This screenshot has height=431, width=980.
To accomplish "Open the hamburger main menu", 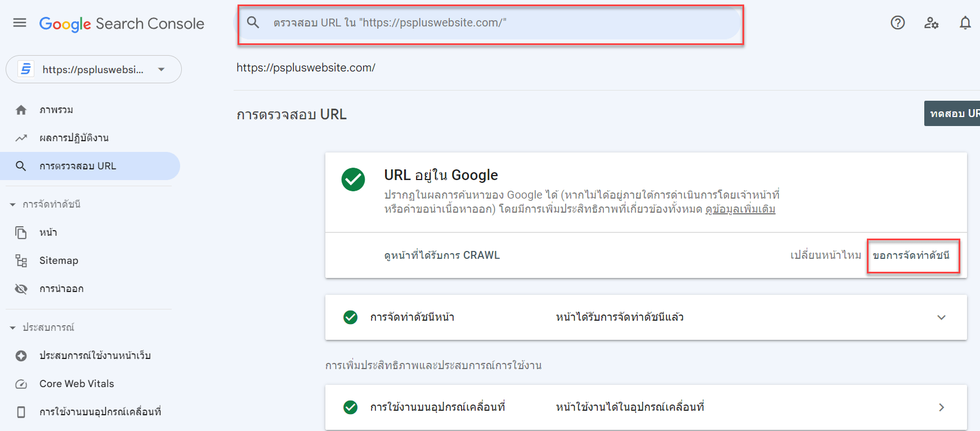I will tap(20, 23).
